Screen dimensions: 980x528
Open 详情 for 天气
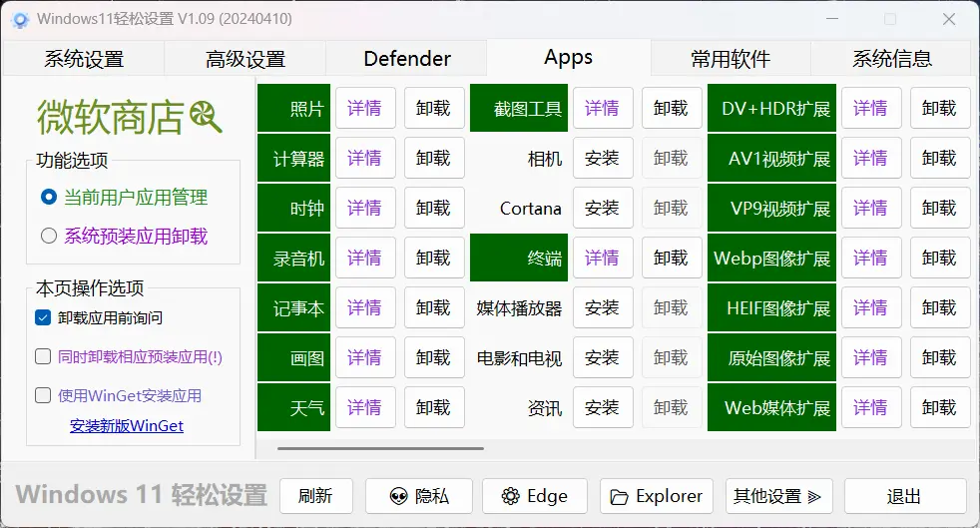[365, 407]
